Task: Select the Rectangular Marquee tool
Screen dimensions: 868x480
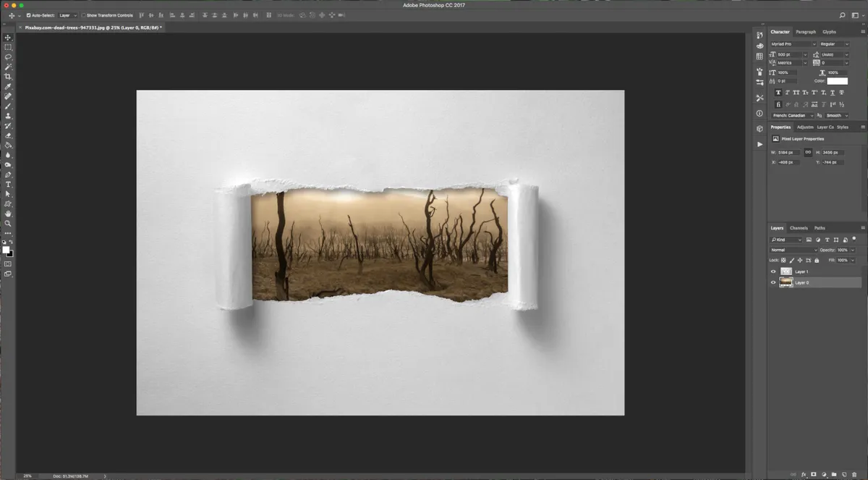Action: (x=8, y=47)
